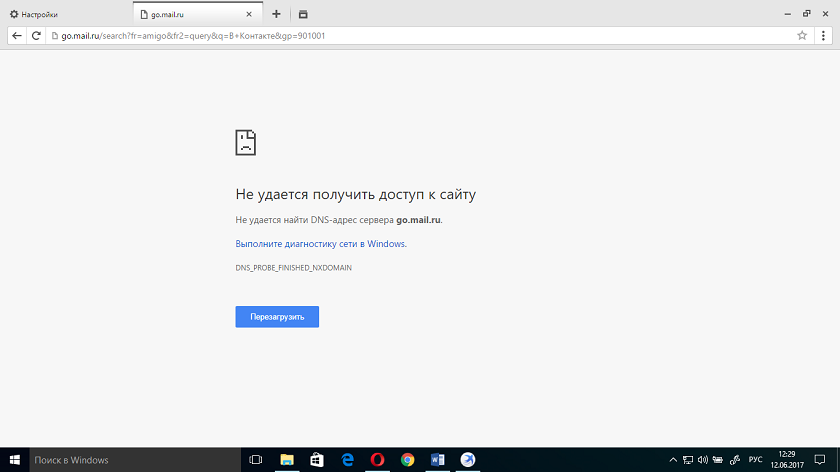Click the DNS_PROBE_FINISHED_NXDOMAIN error code
The height and width of the screenshot is (472, 840).
(294, 268)
